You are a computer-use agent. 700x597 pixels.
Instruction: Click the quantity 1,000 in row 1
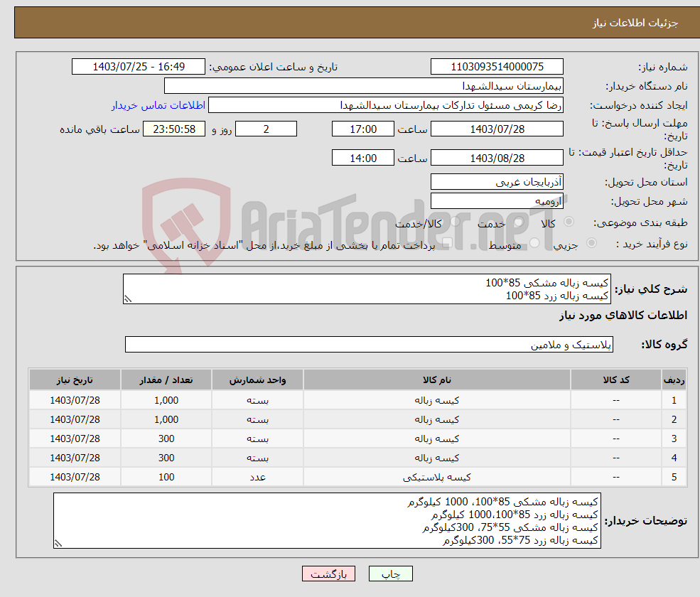[166, 401]
